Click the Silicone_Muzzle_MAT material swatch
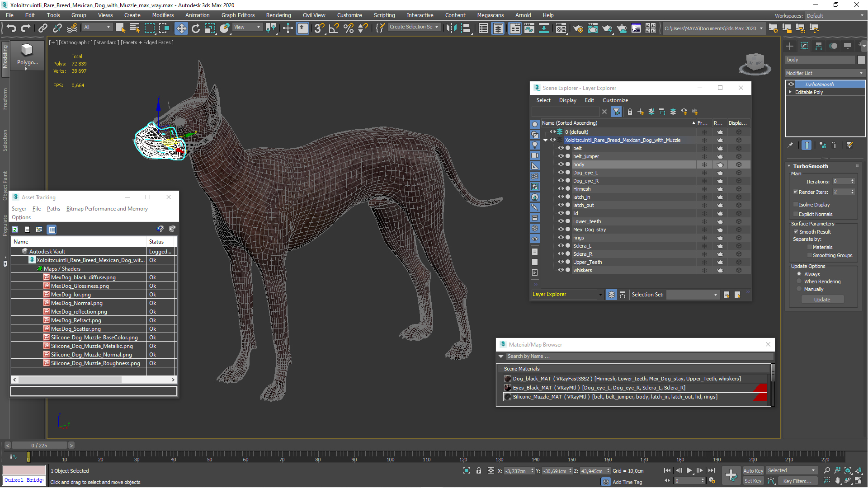868x488 pixels. click(x=508, y=397)
